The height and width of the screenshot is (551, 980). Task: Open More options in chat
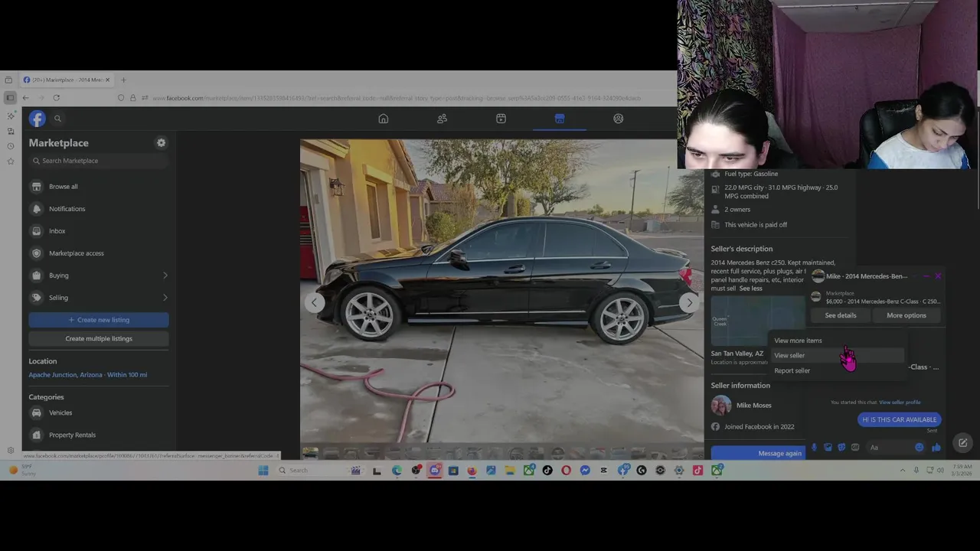pyautogui.click(x=906, y=315)
